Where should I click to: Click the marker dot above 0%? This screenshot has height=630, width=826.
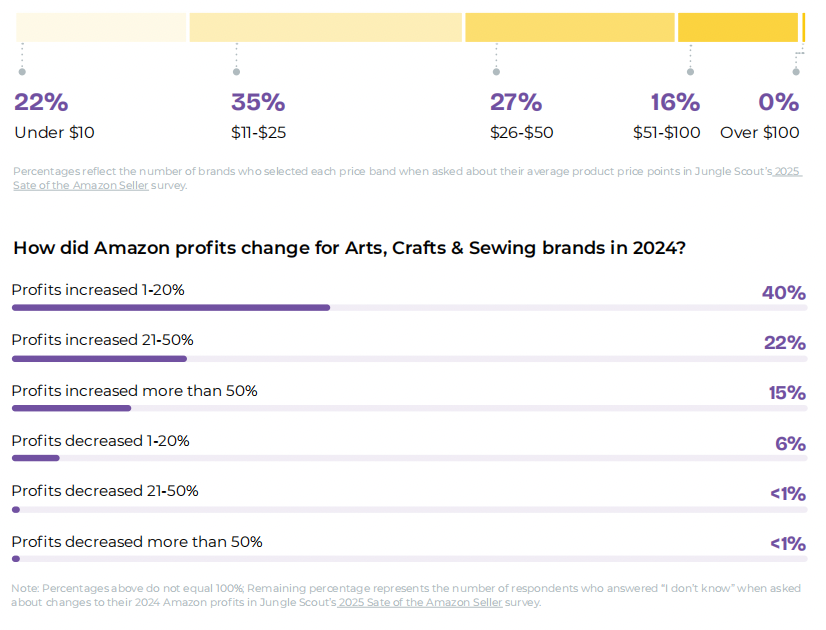[x=796, y=71]
